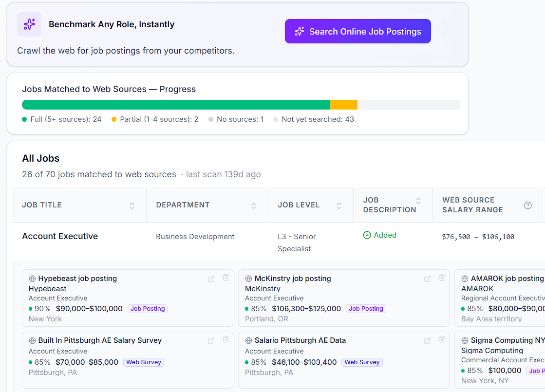Viewport: 545px width, 392px height.
Task: Click the Job Posting tag on McKinstry card
Action: point(366,309)
